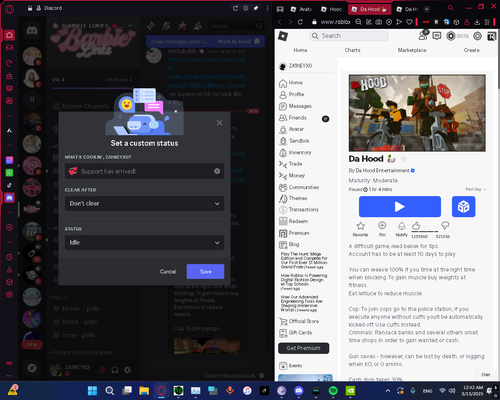Click Roblox logo

283,36
